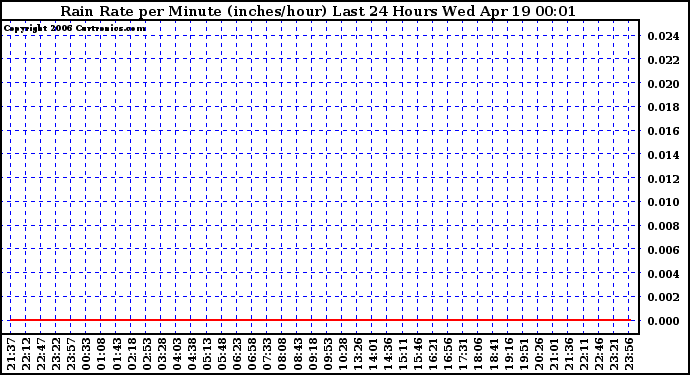The image size is (690, 375).
Task: Click the 22:46 time label
Action: tap(598, 354)
